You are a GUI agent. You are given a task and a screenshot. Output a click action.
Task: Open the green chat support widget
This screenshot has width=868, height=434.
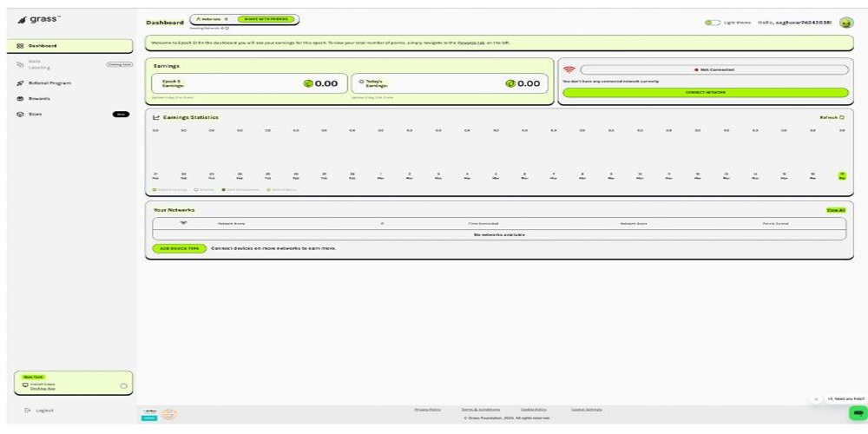pyautogui.click(x=856, y=412)
